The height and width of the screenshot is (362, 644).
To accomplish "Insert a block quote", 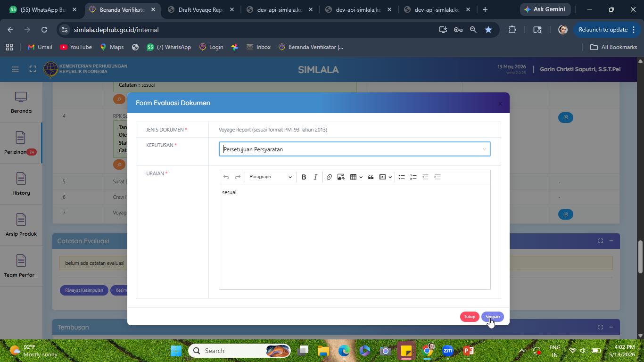I will (x=371, y=177).
